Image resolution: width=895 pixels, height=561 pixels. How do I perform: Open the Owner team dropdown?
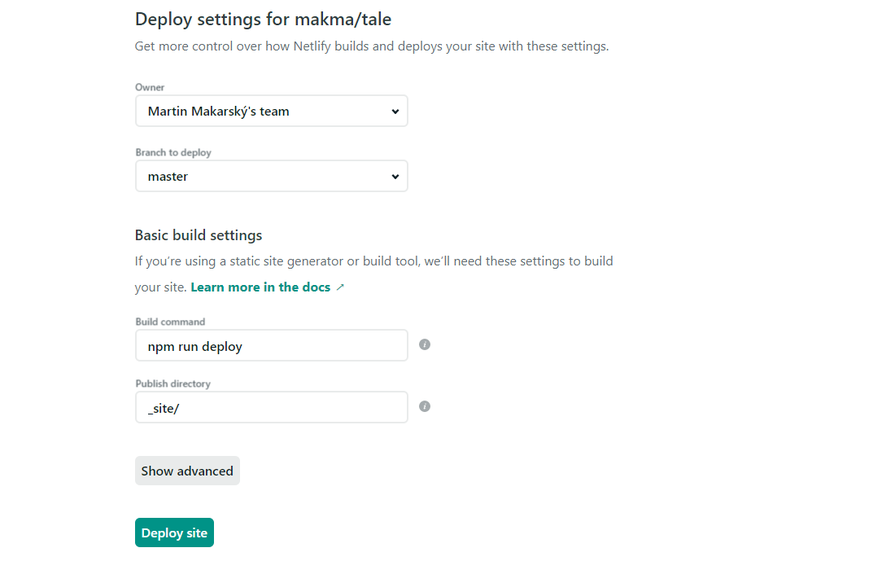tap(271, 111)
